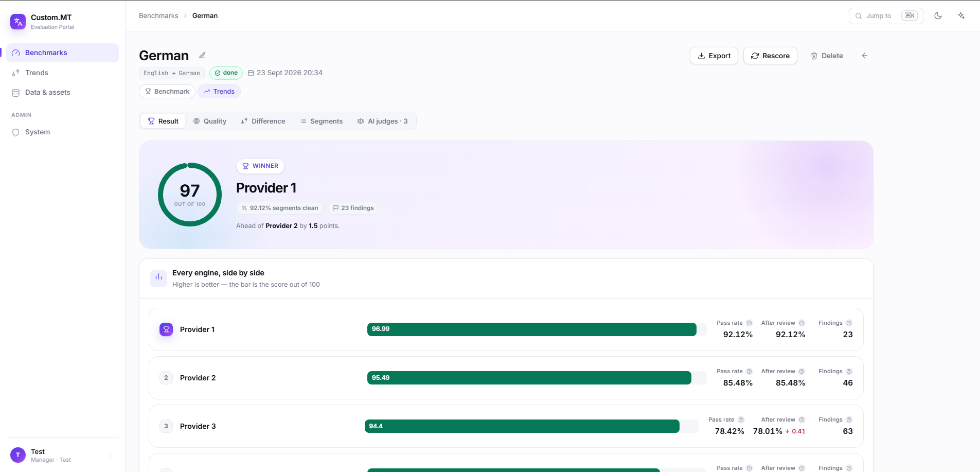The height and width of the screenshot is (472, 980).
Task: Click the 92.12% segments clean chip
Action: 280,208
